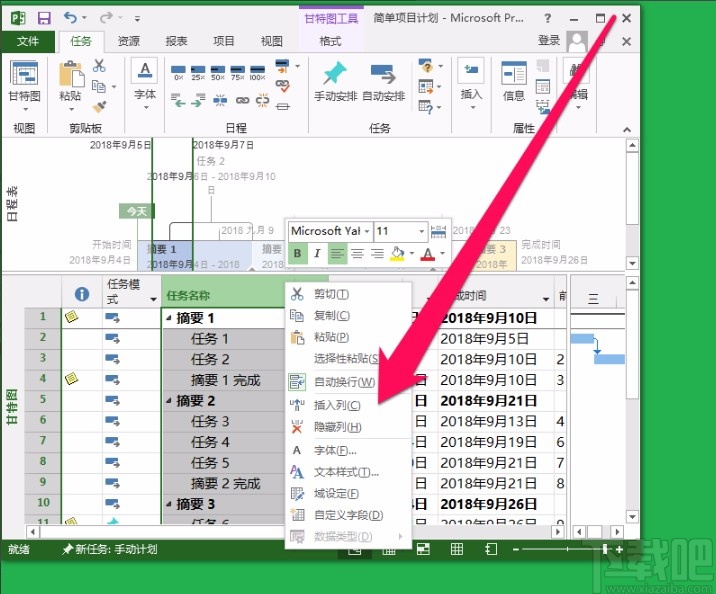This screenshot has width=716, height=594.
Task: Mark task 0% complete
Action: [178, 73]
